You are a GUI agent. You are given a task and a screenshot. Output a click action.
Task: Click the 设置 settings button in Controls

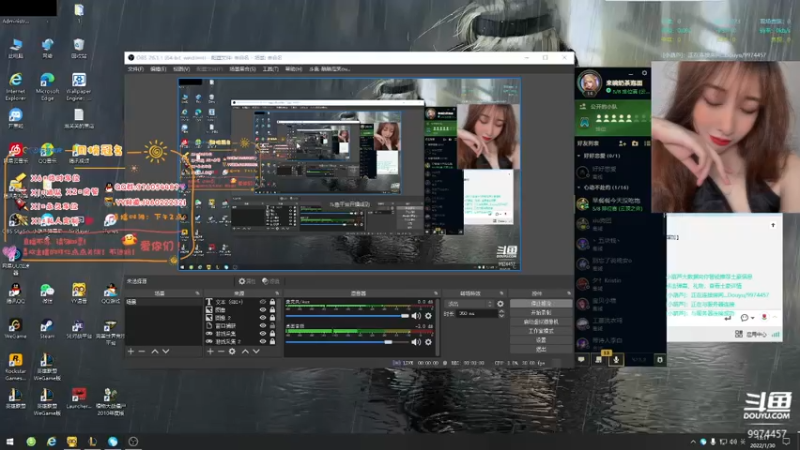pyautogui.click(x=541, y=340)
